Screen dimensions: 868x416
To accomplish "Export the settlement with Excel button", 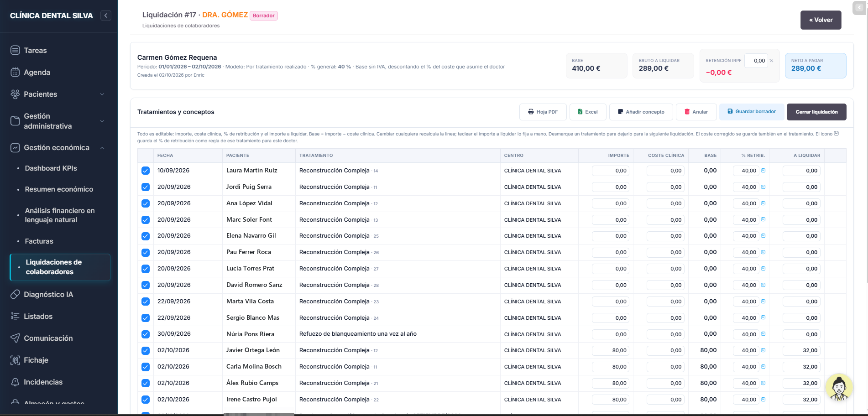I will click(588, 112).
